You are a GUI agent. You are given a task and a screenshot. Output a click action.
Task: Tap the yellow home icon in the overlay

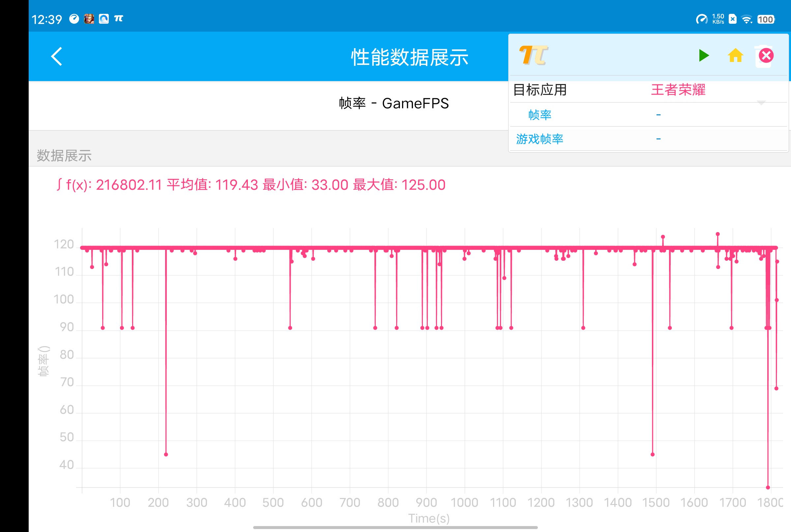pos(735,56)
